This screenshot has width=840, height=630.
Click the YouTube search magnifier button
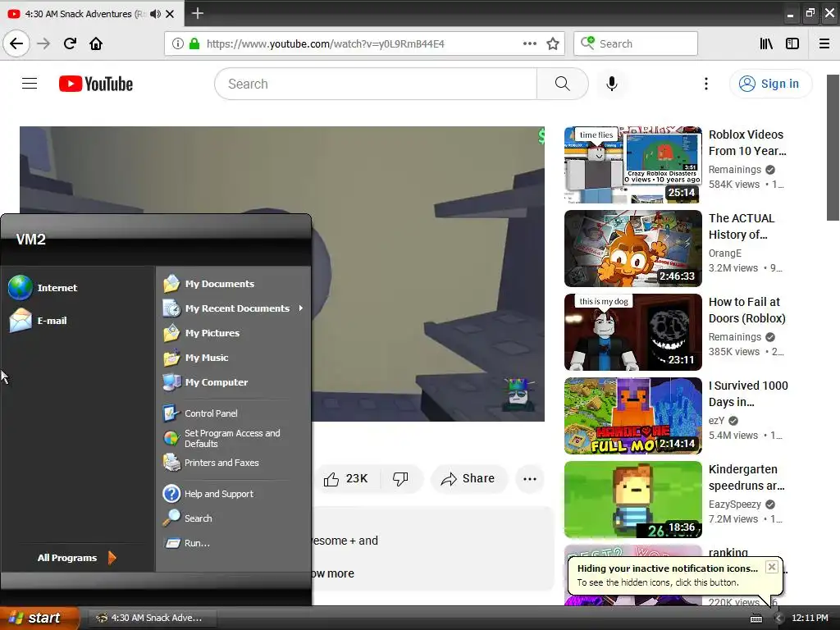point(562,84)
